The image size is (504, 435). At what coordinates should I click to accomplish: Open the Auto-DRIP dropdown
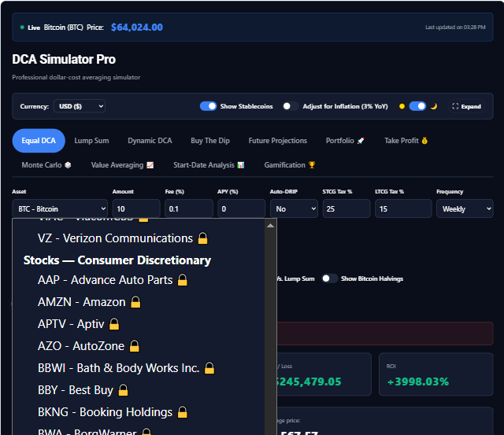tap(294, 208)
